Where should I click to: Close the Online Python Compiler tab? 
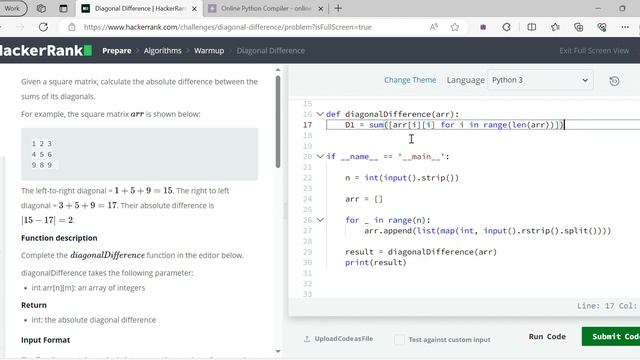tap(321, 9)
